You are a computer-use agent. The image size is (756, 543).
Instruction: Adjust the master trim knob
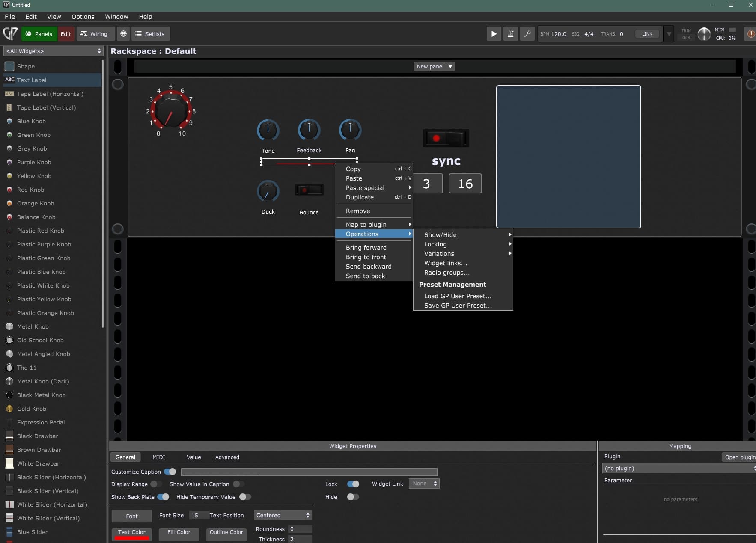tap(704, 34)
